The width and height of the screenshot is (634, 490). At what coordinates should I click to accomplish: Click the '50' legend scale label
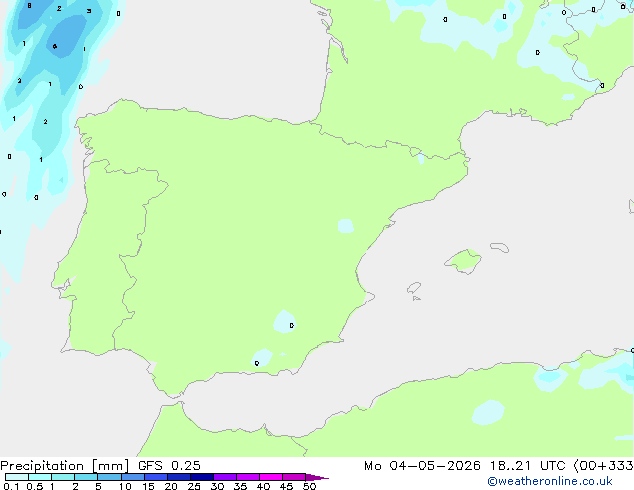point(309,486)
